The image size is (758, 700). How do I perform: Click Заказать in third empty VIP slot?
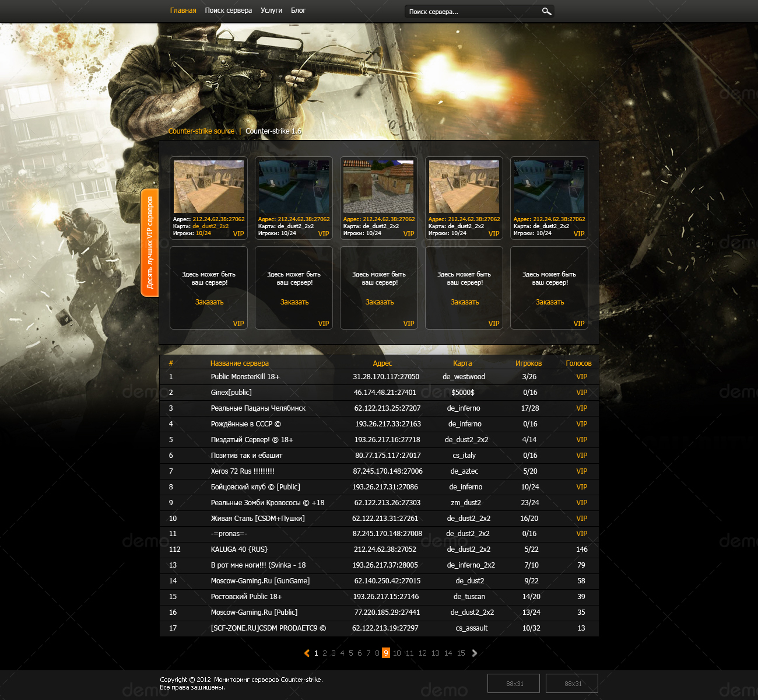(380, 302)
